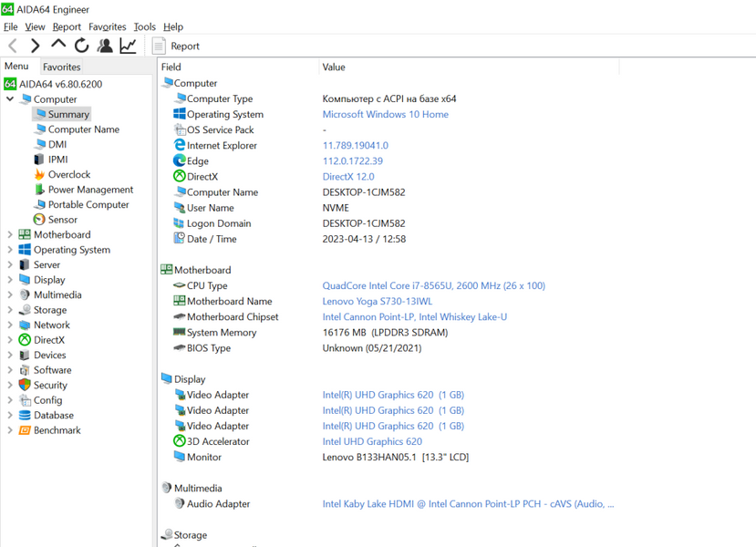This screenshot has width=756, height=547.
Task: Open the user icon in toolbar
Action: 105,46
